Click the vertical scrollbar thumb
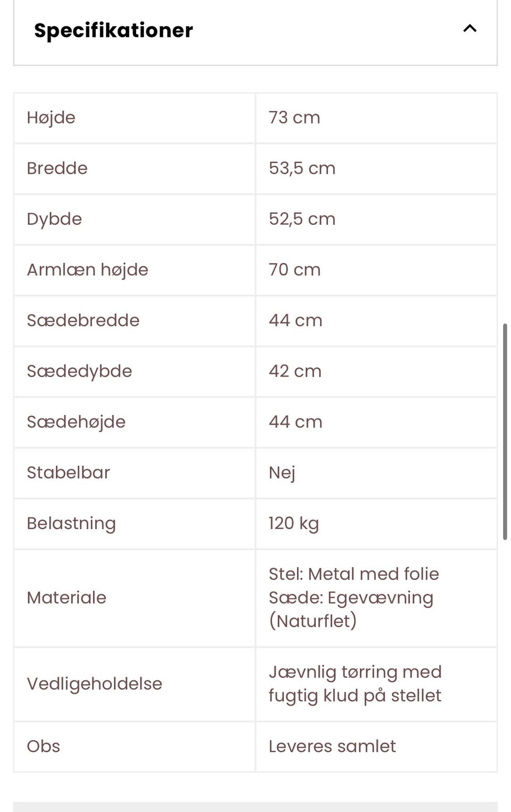This screenshot has height=812, width=511. [505, 432]
